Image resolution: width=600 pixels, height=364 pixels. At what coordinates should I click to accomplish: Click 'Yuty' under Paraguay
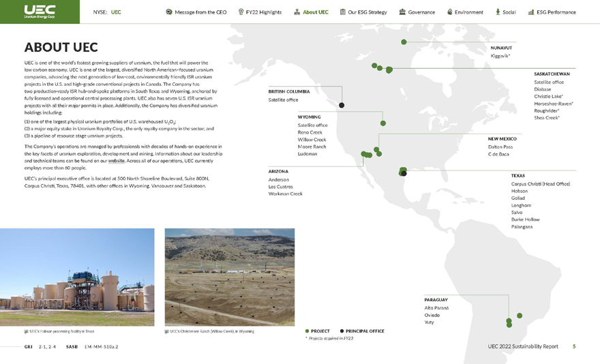429,322
